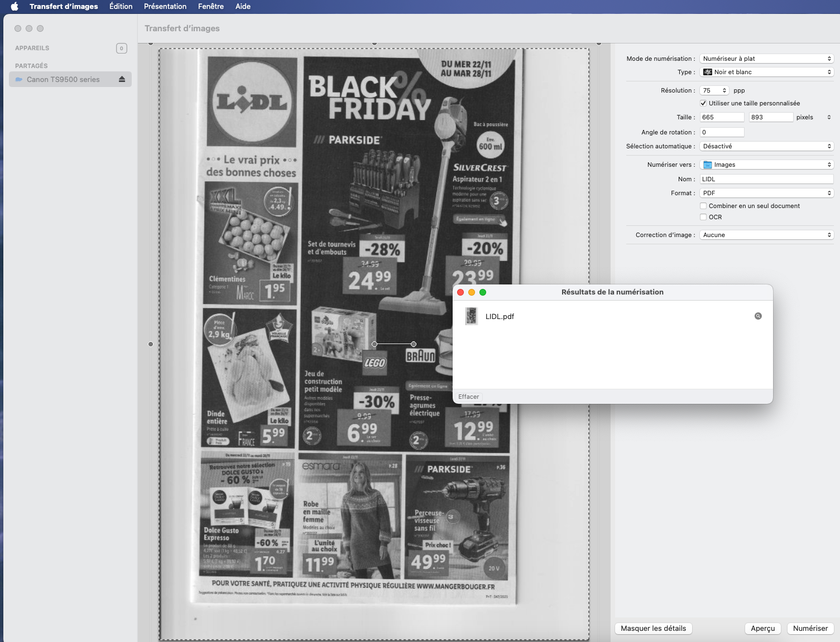Open the Présentation menu
The height and width of the screenshot is (642, 840).
tap(165, 7)
